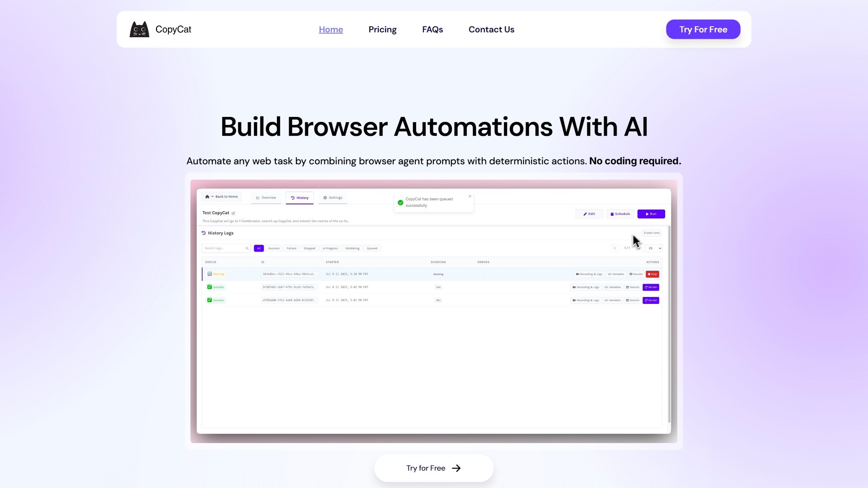Click the green success checkmark on a completed run

pyautogui.click(x=209, y=287)
